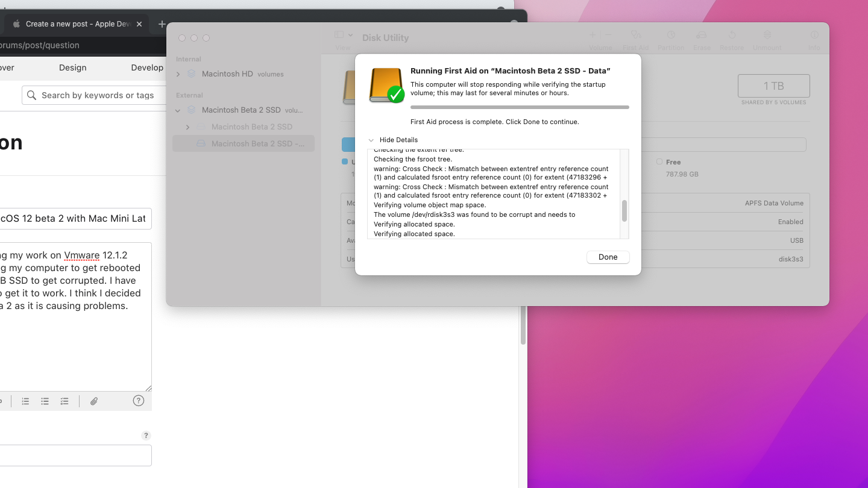Screen dimensions: 868x488
Task: Open a new browser tab
Action: [x=162, y=24]
